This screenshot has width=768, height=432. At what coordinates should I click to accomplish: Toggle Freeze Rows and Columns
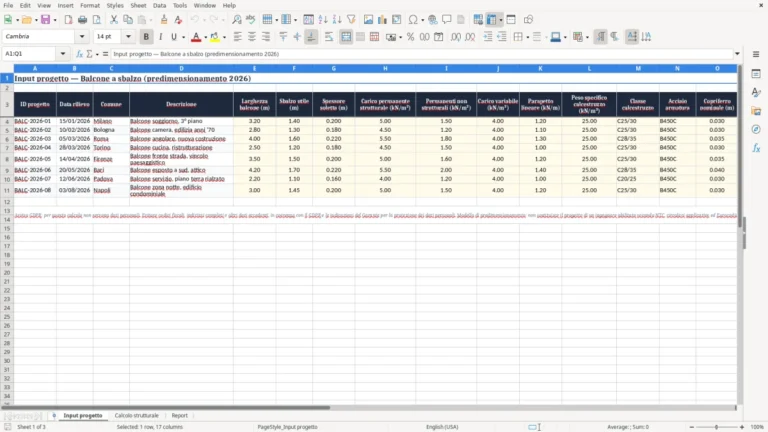(x=492, y=20)
